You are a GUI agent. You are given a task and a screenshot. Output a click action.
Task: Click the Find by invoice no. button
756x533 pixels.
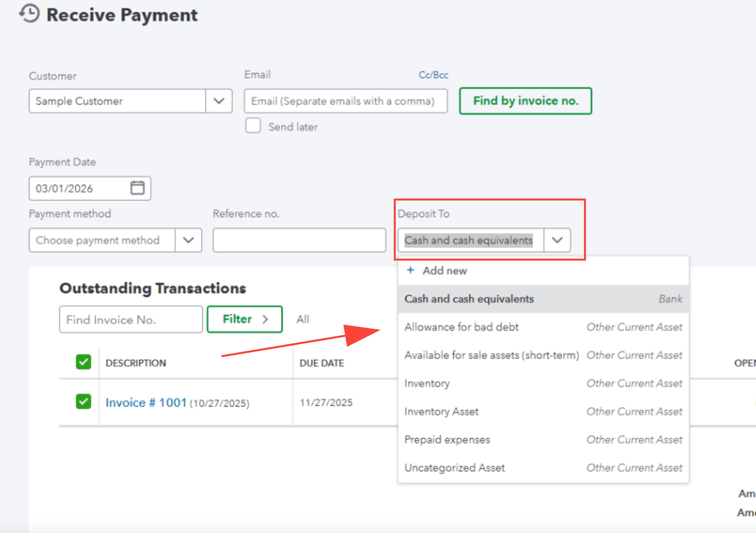click(x=526, y=101)
